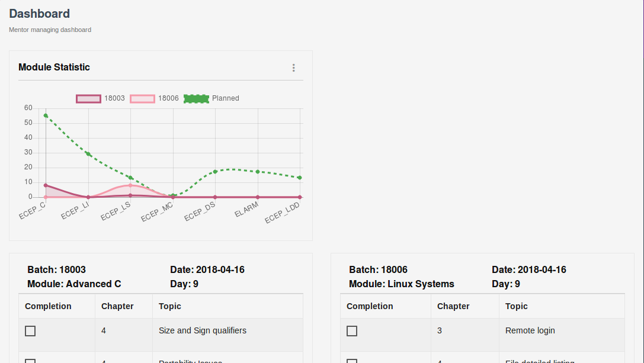Select the Remote login topic cell
Viewport: 644px width, 363px height.
[530, 330]
